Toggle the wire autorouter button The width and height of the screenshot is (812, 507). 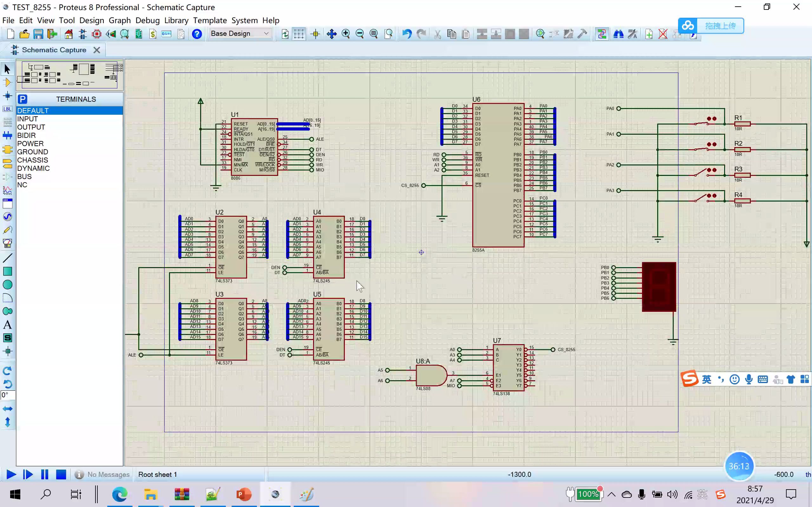click(602, 34)
